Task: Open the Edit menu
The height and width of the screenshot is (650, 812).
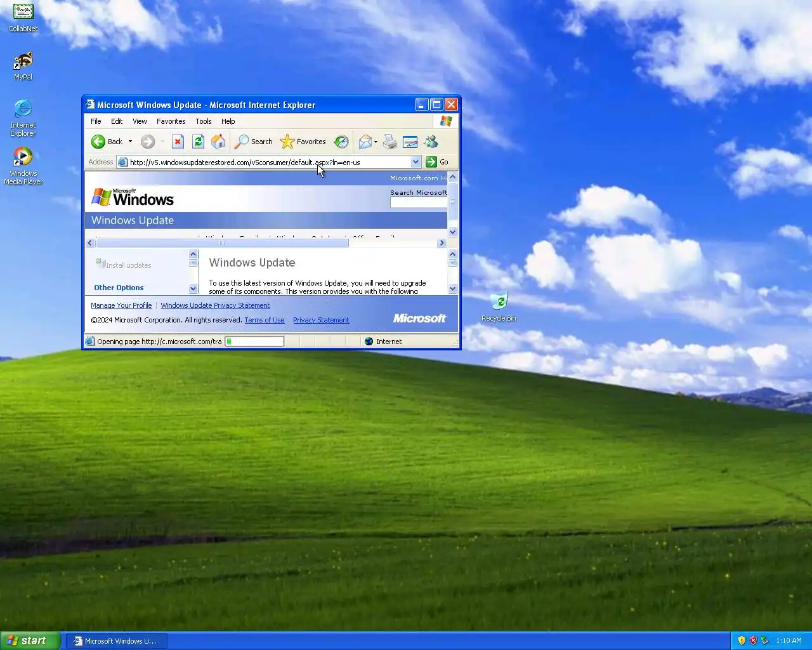Action: click(x=117, y=121)
